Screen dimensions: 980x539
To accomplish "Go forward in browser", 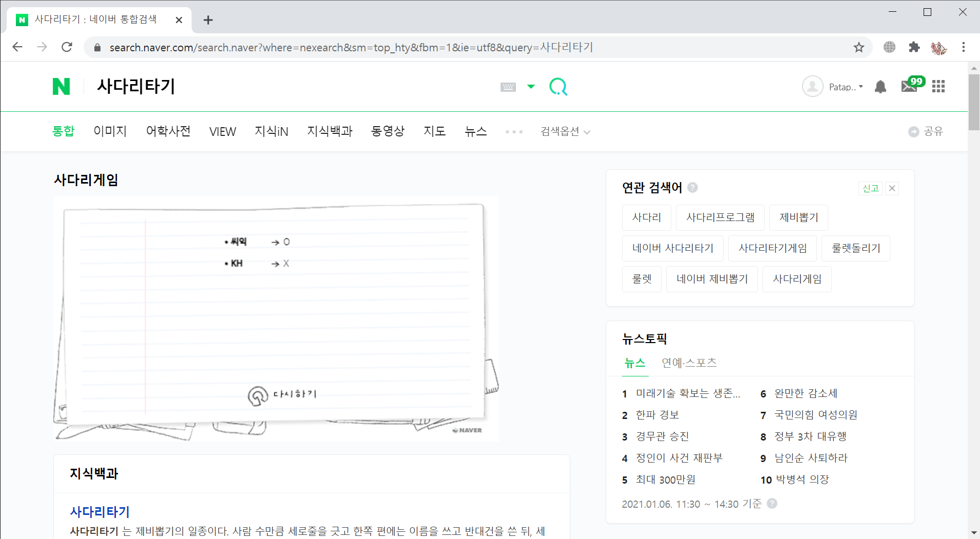I will point(42,47).
